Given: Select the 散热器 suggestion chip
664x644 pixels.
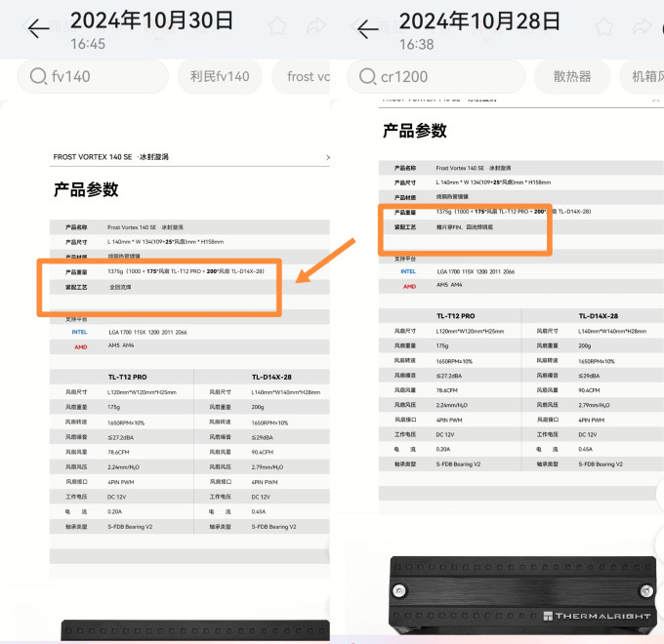Looking at the screenshot, I should click(572, 76).
